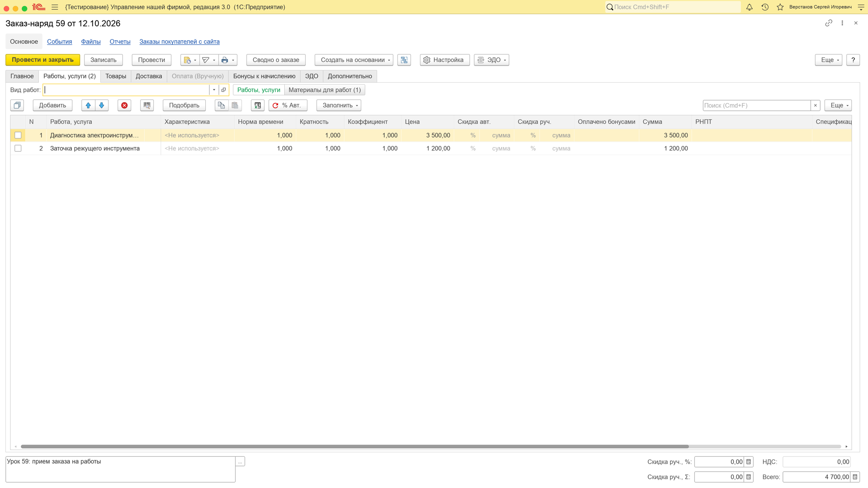Open the Заполнить dropdown
This screenshot has width=868, height=488.
click(339, 105)
